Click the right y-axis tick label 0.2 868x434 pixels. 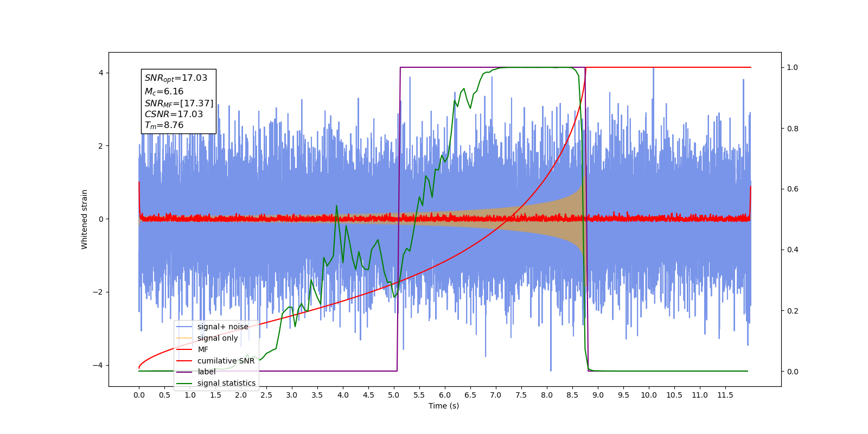tap(793, 311)
